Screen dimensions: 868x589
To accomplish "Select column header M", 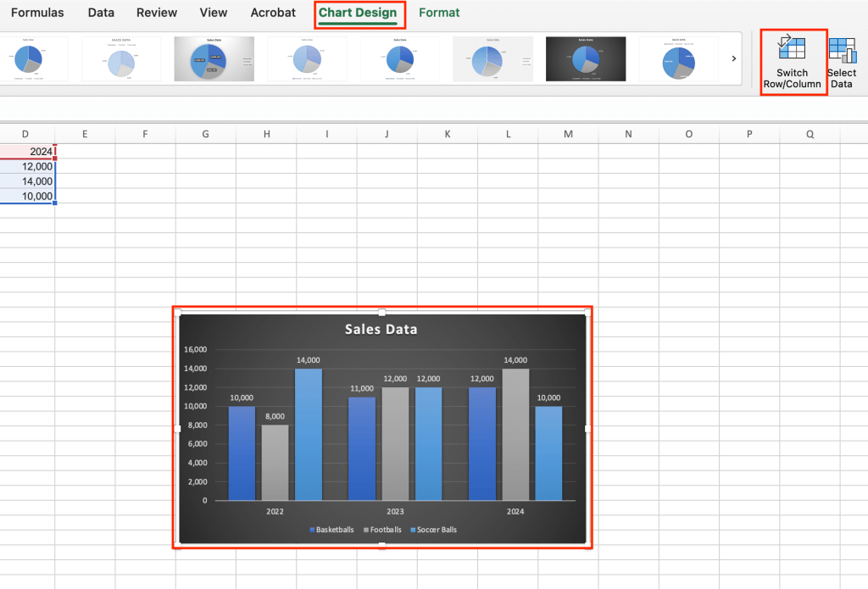I will pyautogui.click(x=568, y=134).
